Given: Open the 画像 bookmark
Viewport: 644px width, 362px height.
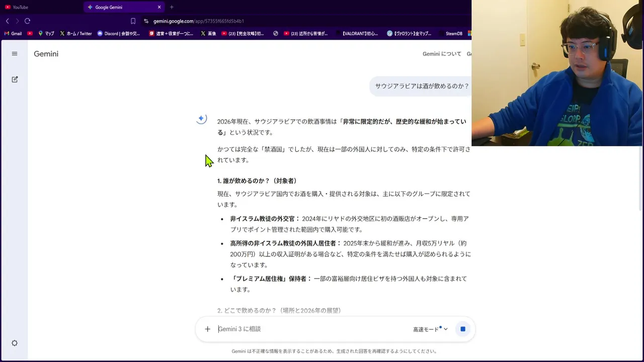Looking at the screenshot, I should tap(208, 34).
